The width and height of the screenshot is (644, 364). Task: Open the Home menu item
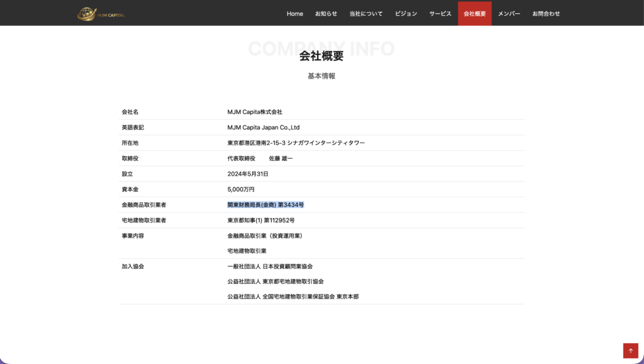pyautogui.click(x=295, y=14)
